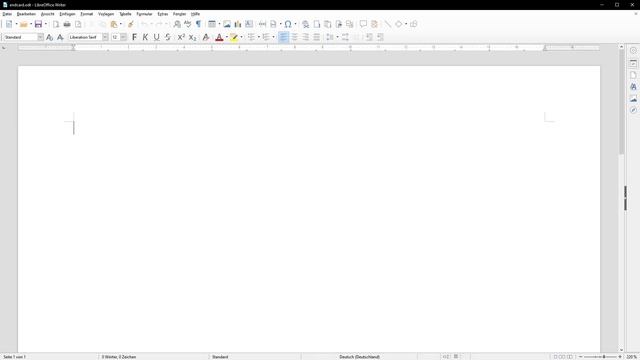Align text right
640x360 pixels.
pos(305,37)
